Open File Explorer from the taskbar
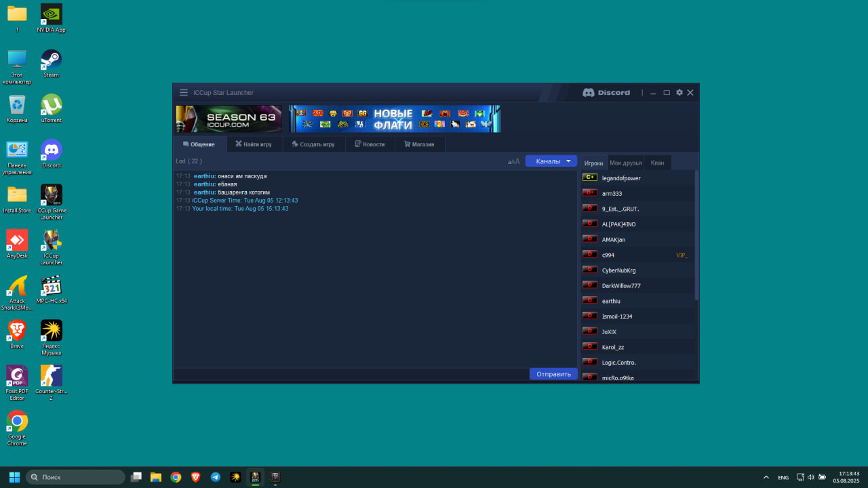 (x=156, y=477)
